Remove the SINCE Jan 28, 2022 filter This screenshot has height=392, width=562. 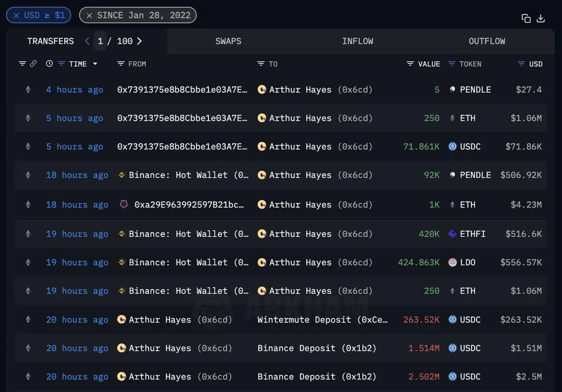pyautogui.click(x=89, y=15)
